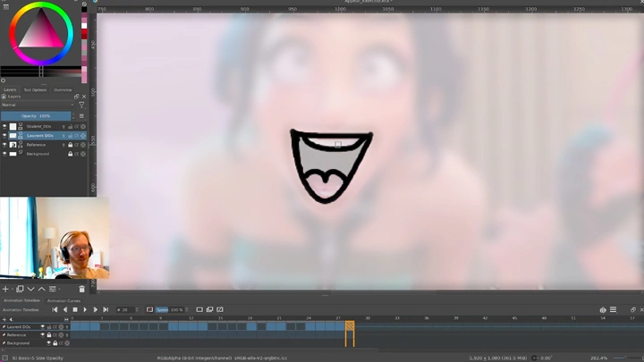Select the Laurent DOs layer
This screenshot has width=644, height=362.
tap(40, 136)
